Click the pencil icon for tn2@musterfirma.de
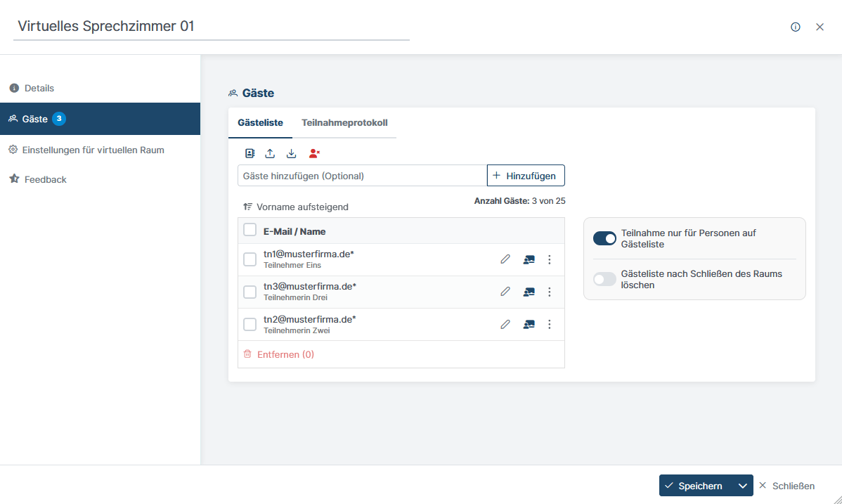The height and width of the screenshot is (504, 842). tap(505, 324)
